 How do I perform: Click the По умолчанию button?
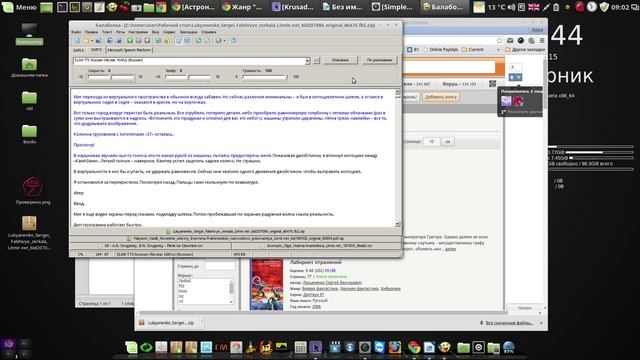tap(379, 60)
